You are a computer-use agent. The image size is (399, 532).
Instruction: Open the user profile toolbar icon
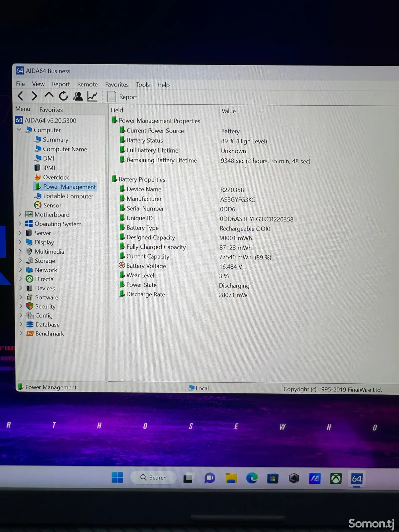[x=78, y=96]
